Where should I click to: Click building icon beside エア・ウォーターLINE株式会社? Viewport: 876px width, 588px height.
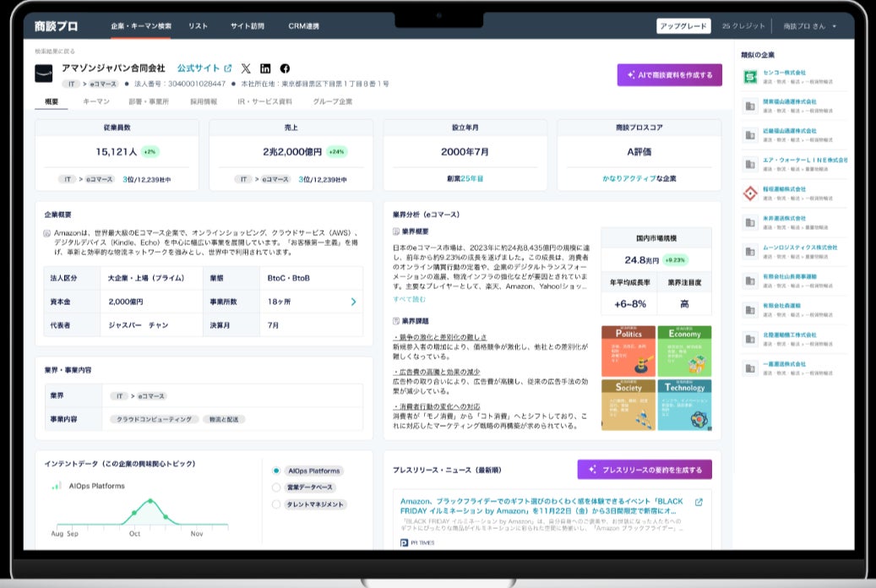tap(750, 165)
